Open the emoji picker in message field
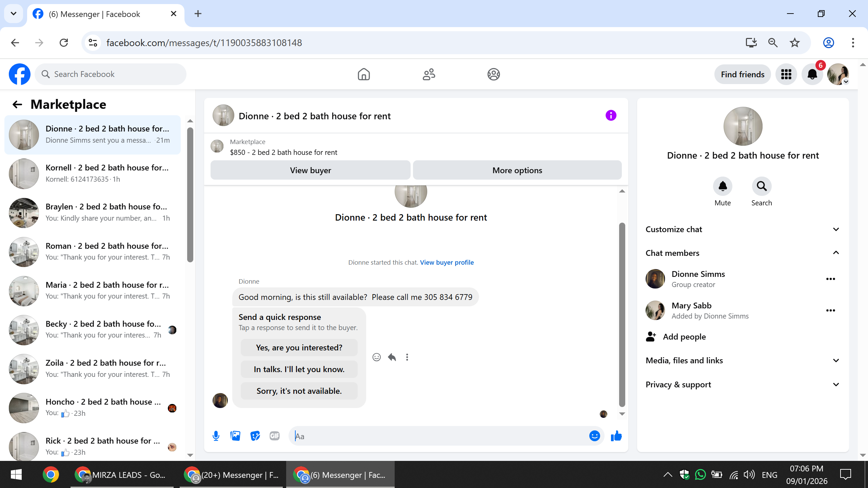Image resolution: width=868 pixels, height=488 pixels. tap(594, 436)
